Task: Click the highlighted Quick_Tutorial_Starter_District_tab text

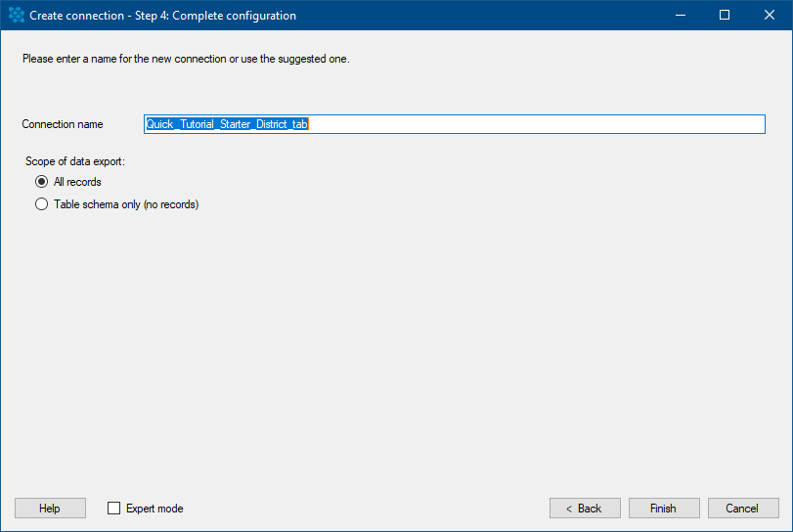Action: (227, 124)
